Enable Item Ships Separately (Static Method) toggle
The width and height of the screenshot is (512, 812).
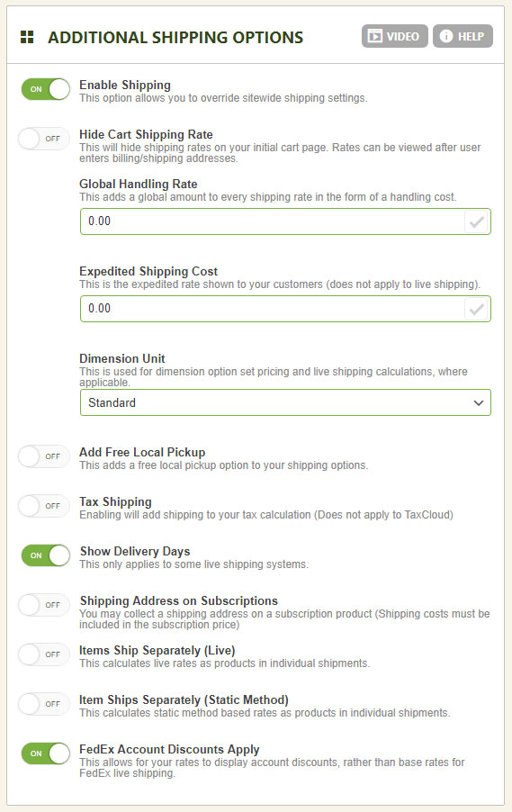43,704
